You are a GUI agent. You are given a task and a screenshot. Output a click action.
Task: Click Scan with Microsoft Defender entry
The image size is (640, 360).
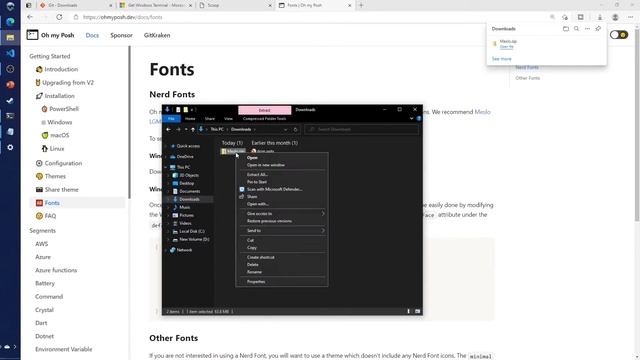[281, 189]
